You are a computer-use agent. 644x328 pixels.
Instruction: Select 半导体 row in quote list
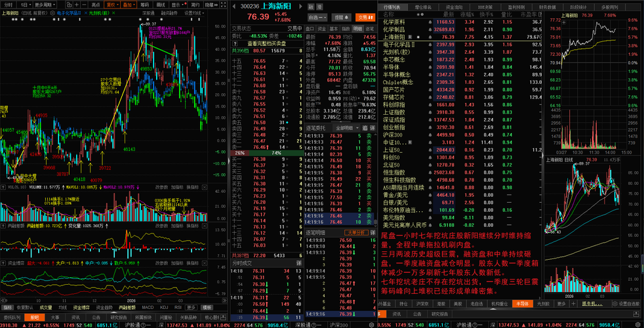[460, 67]
